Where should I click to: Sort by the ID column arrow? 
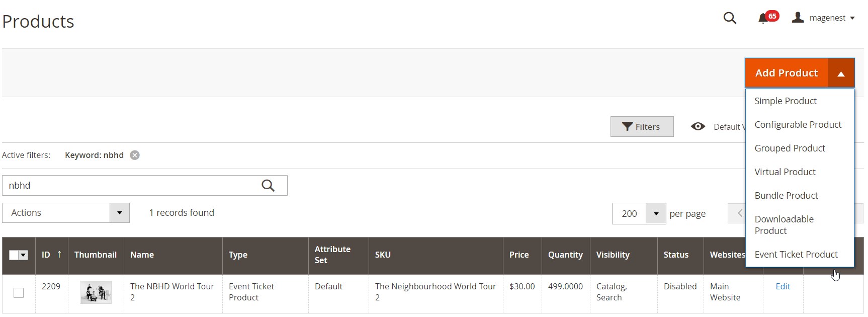59,255
